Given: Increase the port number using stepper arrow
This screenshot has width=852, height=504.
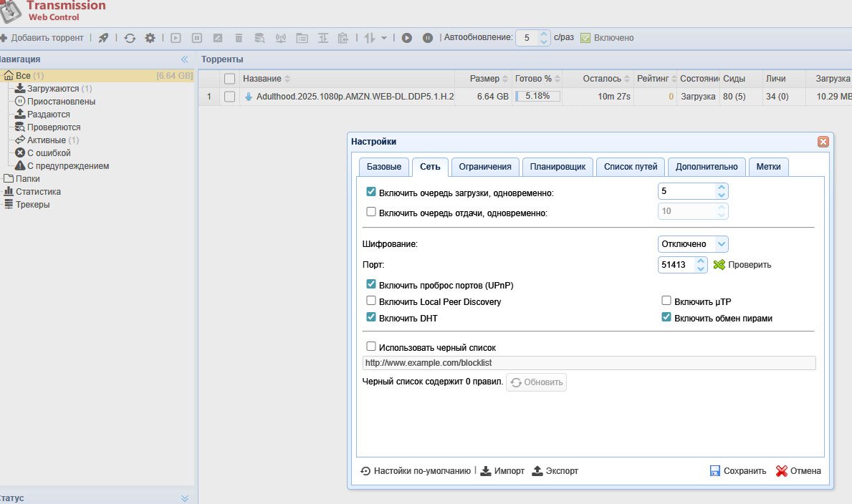Looking at the screenshot, I should (700, 261).
